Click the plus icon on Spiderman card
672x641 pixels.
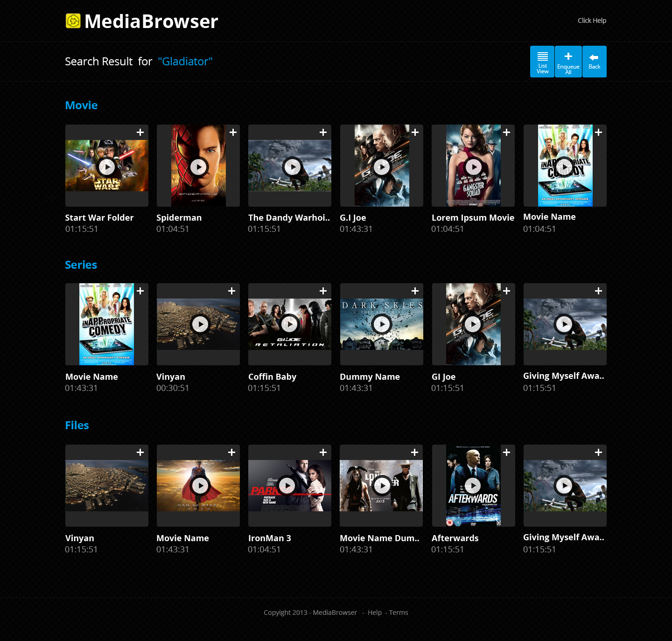(x=233, y=132)
